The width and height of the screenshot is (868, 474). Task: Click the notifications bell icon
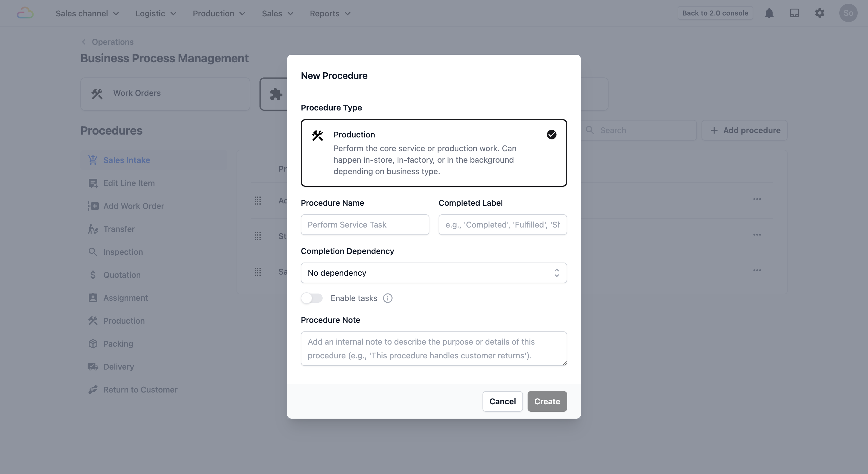pyautogui.click(x=769, y=13)
